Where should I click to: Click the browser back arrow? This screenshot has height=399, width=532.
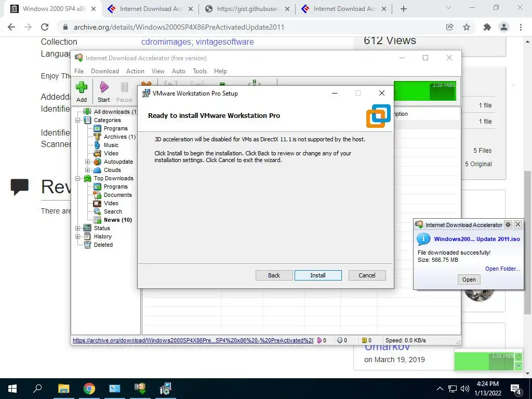[x=11, y=27]
